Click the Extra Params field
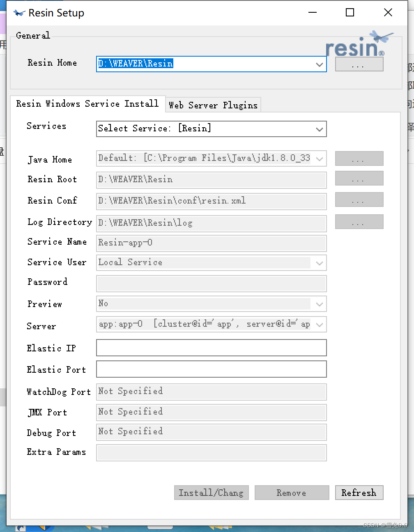Image resolution: width=414 pixels, height=532 pixels. pos(211,452)
